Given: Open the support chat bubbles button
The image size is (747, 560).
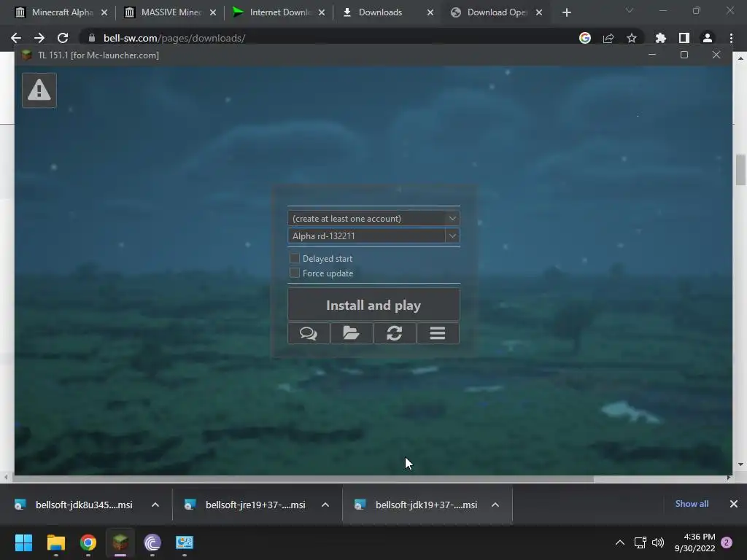Looking at the screenshot, I should click(x=309, y=332).
